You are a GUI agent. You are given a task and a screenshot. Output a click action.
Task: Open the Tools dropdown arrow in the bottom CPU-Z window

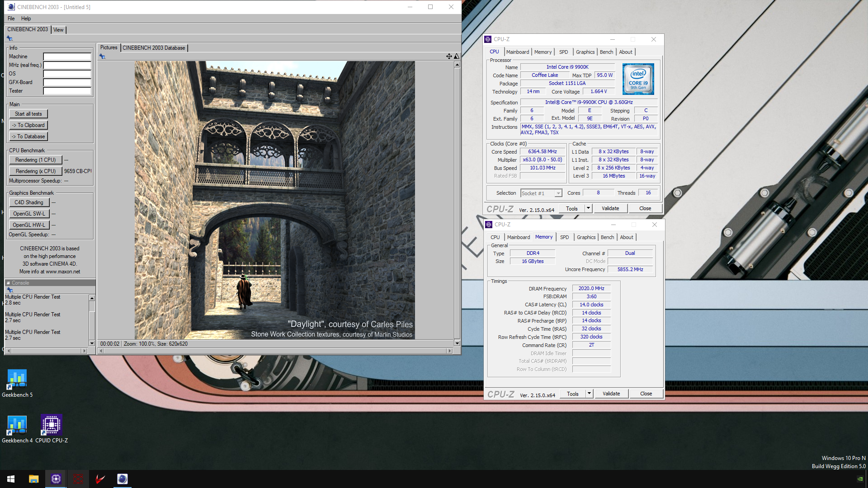[x=589, y=394]
